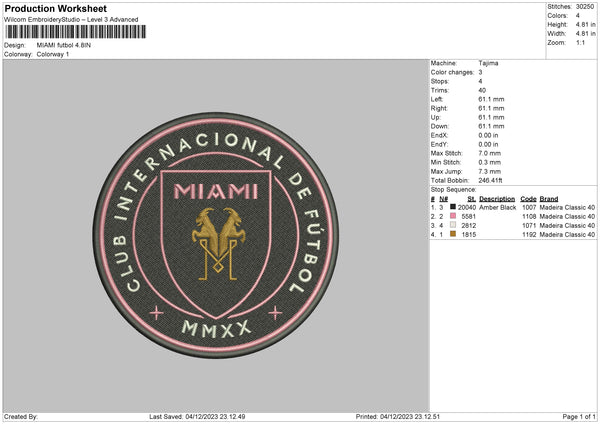Click the Amber Black thread color swatch

[x=453, y=207]
